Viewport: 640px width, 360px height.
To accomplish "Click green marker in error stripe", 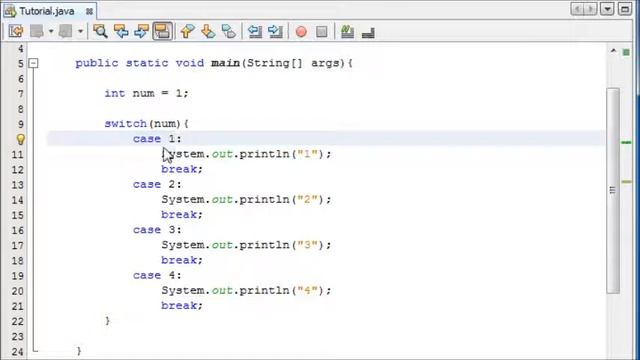I will [627, 142].
